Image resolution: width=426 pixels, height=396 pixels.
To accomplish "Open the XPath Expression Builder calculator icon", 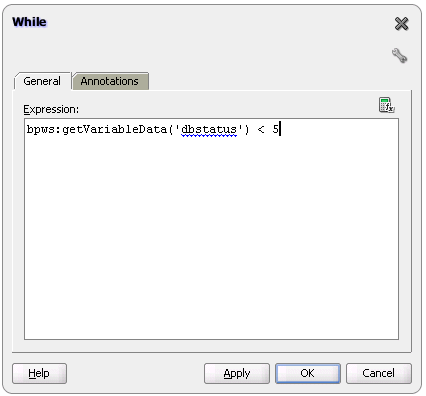I will click(x=386, y=105).
